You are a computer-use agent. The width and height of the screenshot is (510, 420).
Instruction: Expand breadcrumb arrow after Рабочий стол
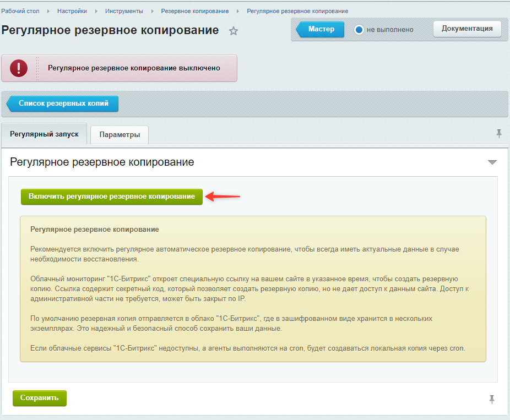click(48, 12)
